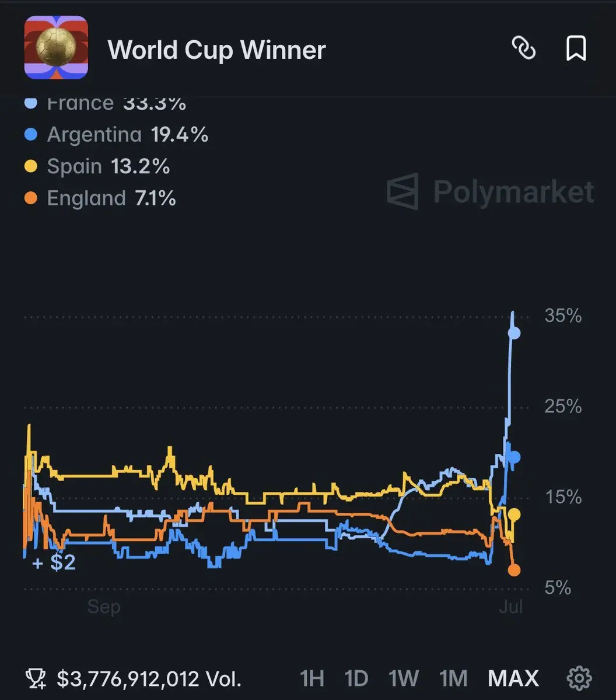The width and height of the screenshot is (616, 700).
Task: Open the World Cup Winner market thumbnail
Action: point(56,48)
